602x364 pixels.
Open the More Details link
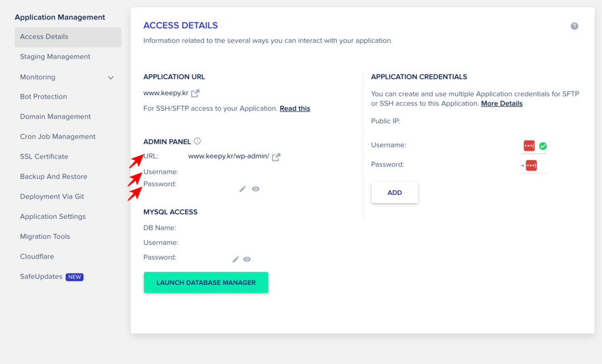click(501, 103)
